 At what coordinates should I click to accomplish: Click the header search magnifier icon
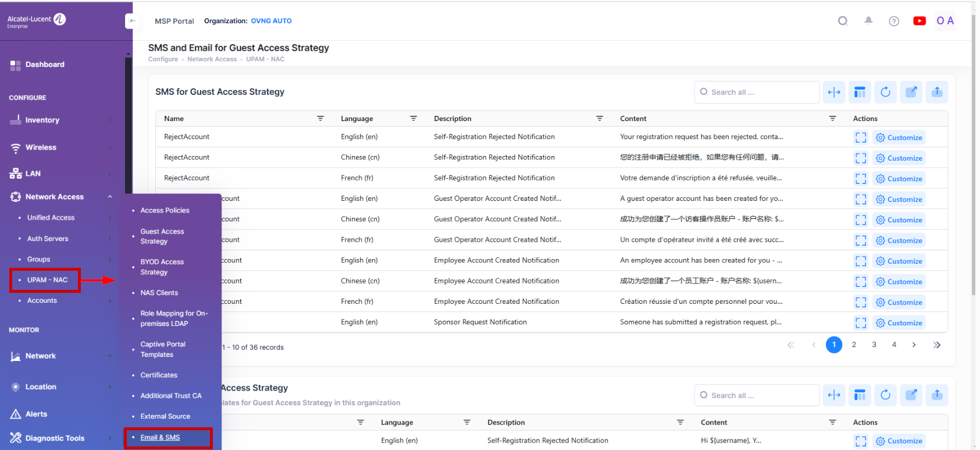pos(843,21)
